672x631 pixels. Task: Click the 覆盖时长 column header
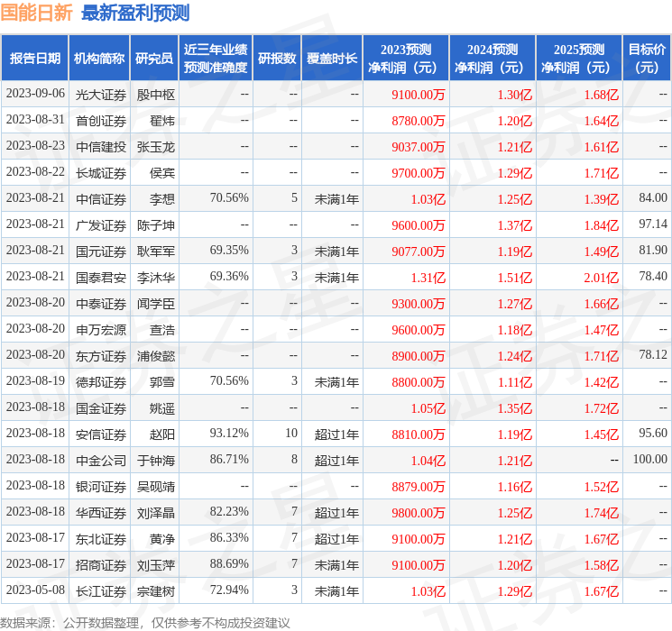[x=332, y=59]
